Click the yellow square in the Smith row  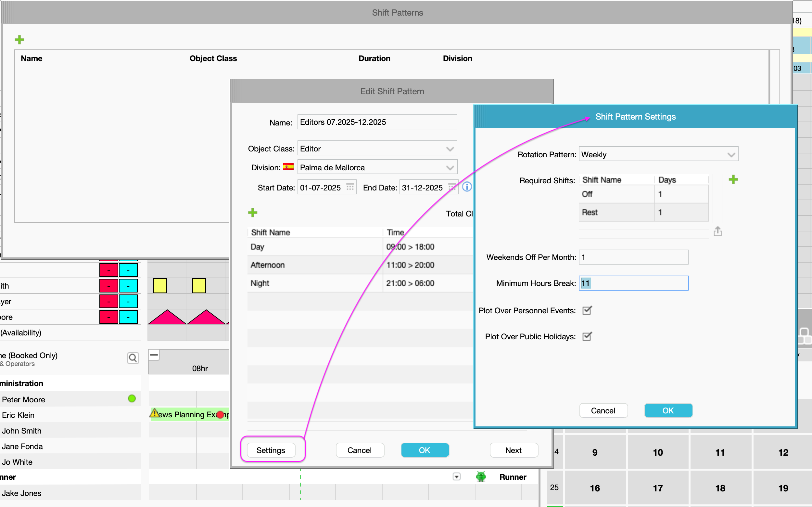[x=160, y=286]
